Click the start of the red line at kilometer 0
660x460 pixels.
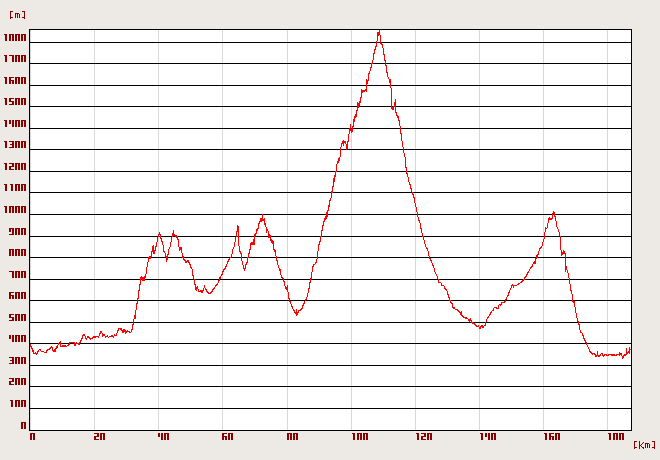click(x=30, y=344)
